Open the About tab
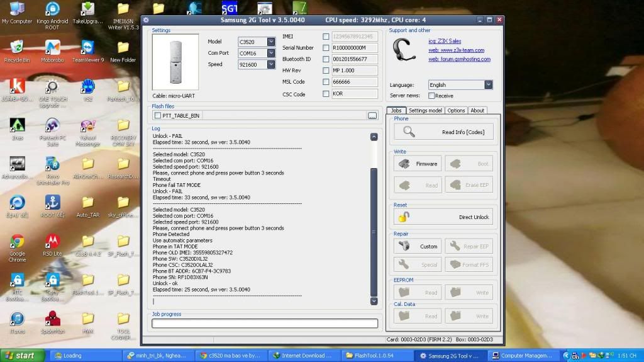644x362 pixels. pos(477,110)
